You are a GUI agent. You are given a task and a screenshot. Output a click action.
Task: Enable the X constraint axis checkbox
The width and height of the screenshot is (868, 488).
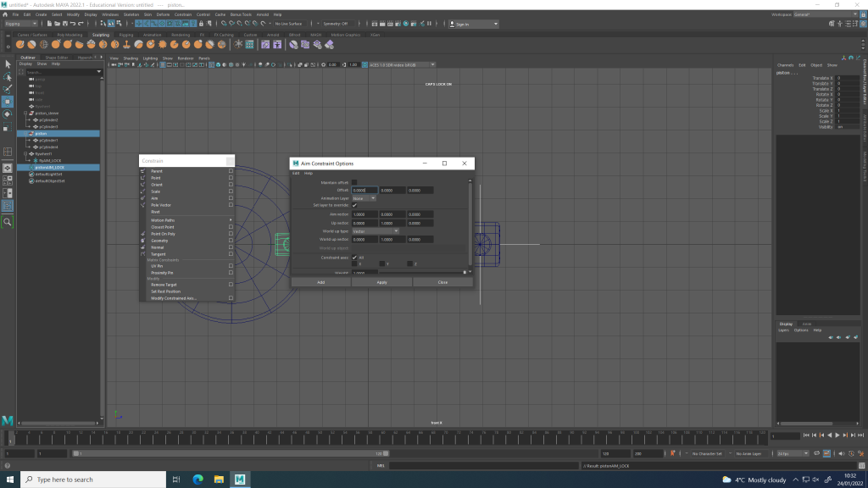pyautogui.click(x=354, y=264)
